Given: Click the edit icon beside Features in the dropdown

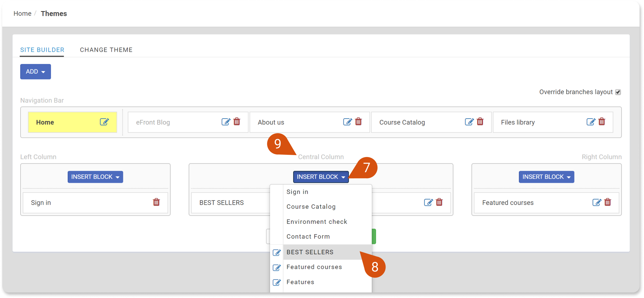Looking at the screenshot, I should [x=277, y=282].
